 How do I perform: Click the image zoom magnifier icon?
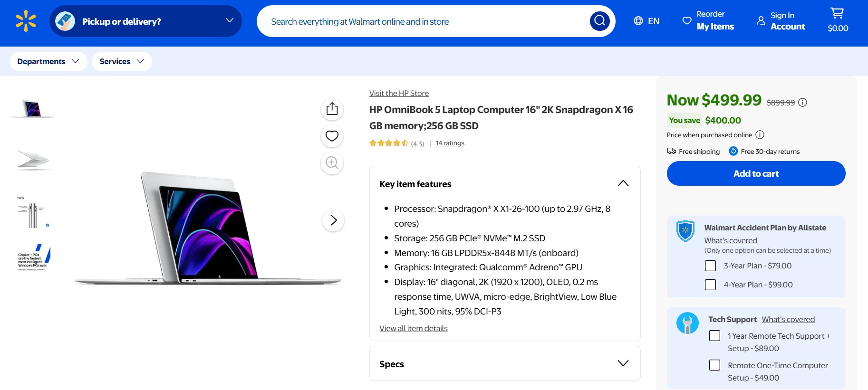[332, 163]
